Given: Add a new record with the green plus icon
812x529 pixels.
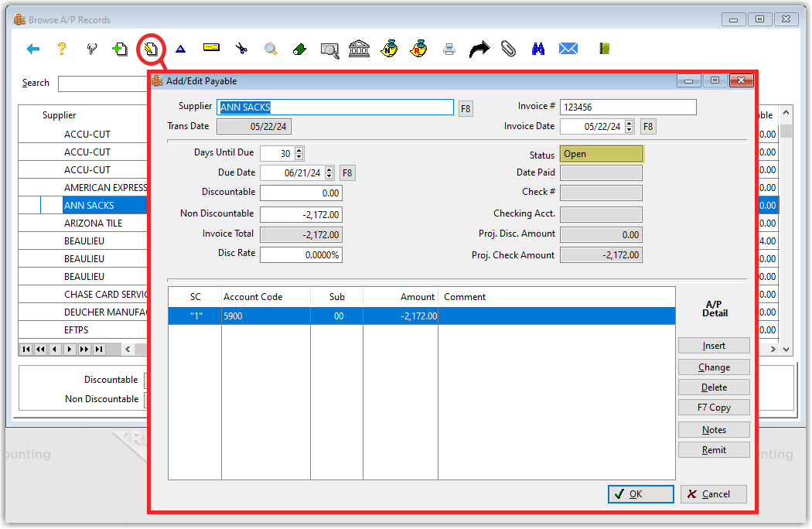Looking at the screenshot, I should [120, 48].
